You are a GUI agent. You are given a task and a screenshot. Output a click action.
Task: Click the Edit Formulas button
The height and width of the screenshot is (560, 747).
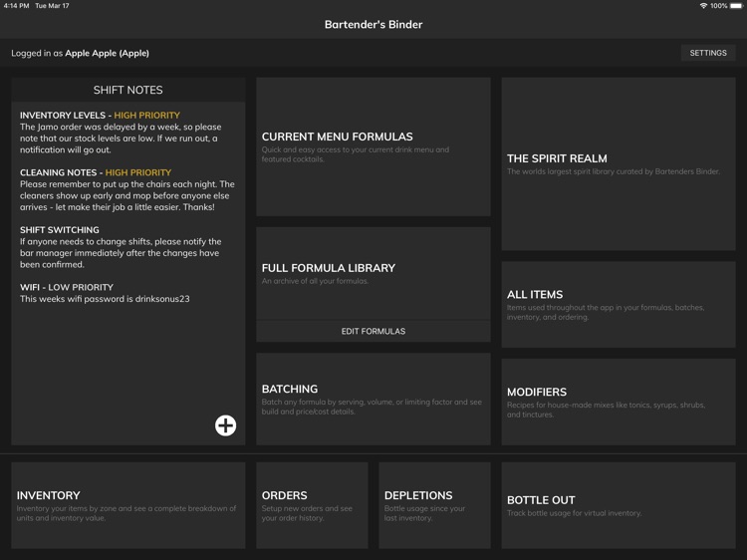[x=373, y=331]
